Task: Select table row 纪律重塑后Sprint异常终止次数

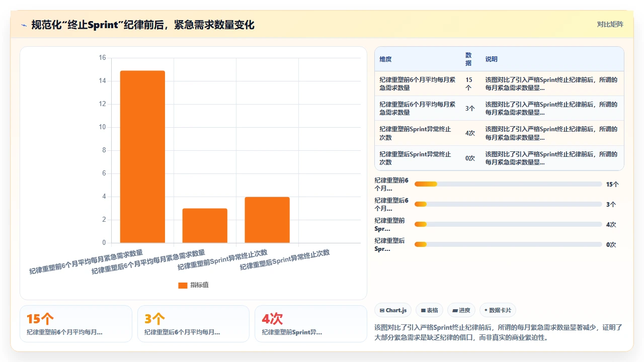Action: 499,158
